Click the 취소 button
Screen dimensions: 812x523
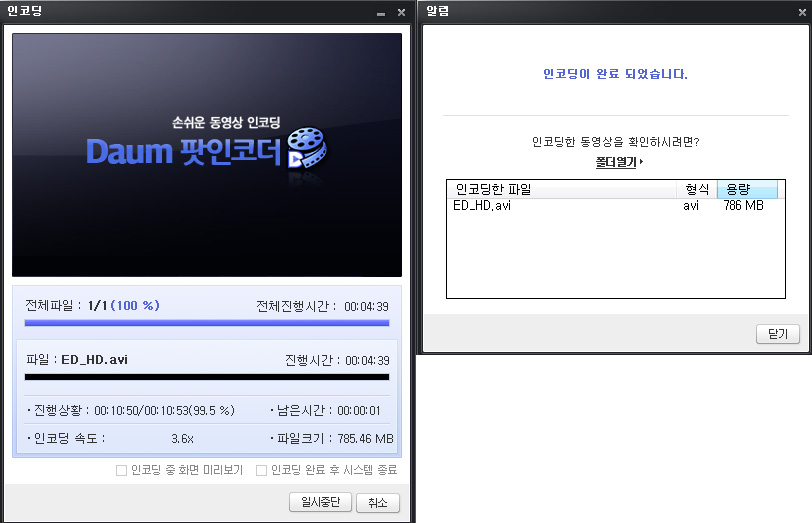coord(378,502)
